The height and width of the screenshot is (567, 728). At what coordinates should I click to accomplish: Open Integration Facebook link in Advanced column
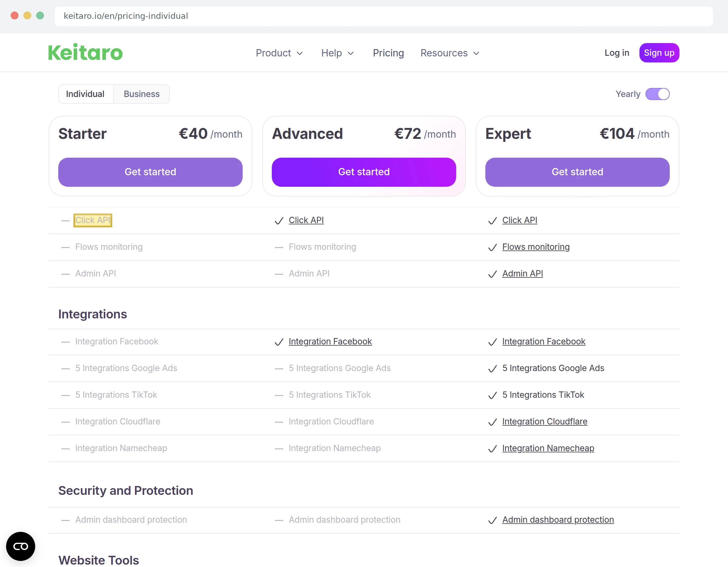330,341
